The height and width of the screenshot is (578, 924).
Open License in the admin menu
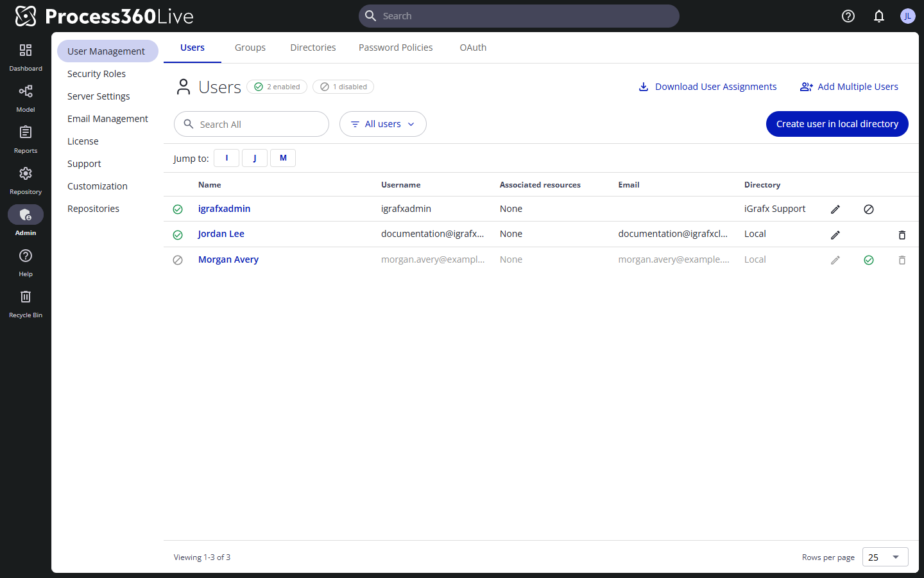108,141
